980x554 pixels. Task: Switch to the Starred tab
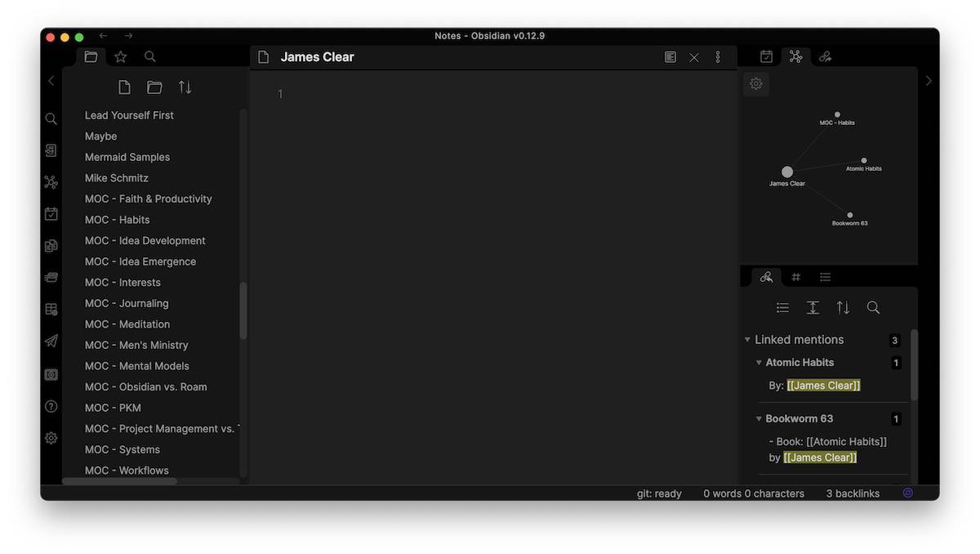121,57
